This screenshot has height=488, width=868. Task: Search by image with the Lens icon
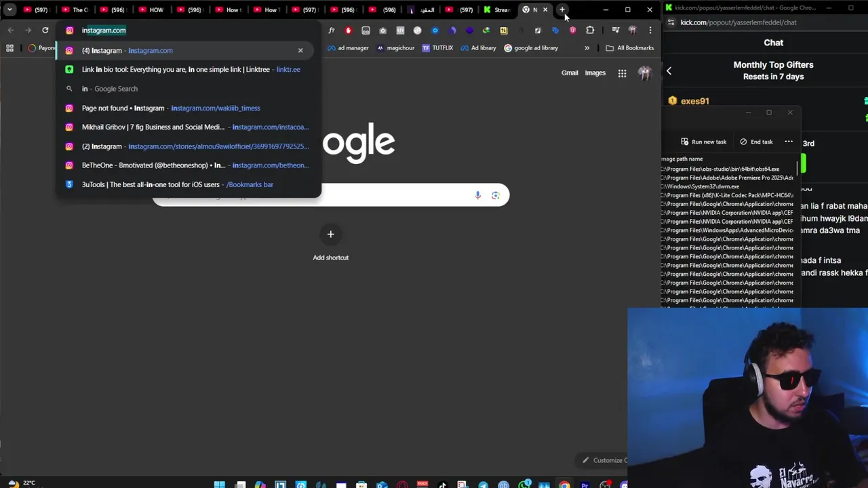click(496, 195)
